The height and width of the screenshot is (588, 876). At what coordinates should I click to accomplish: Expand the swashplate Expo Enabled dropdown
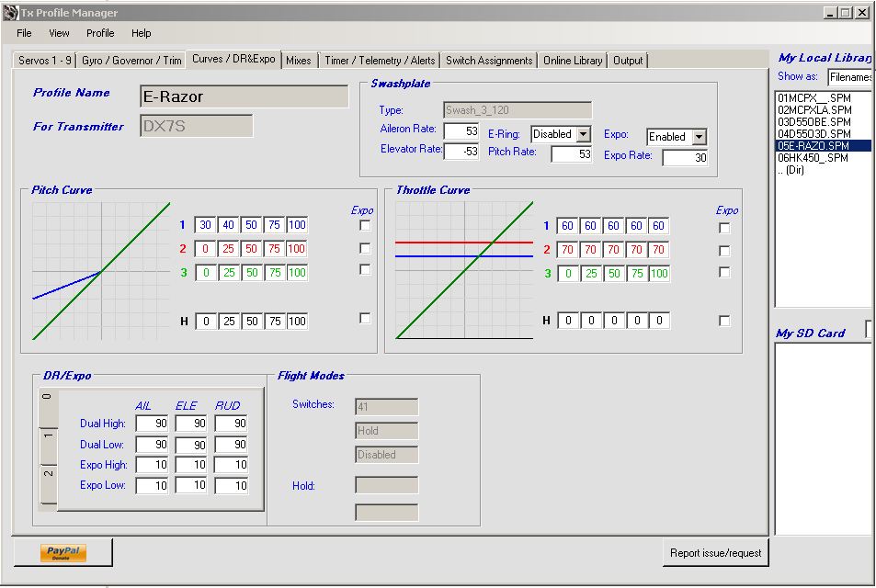tap(699, 137)
